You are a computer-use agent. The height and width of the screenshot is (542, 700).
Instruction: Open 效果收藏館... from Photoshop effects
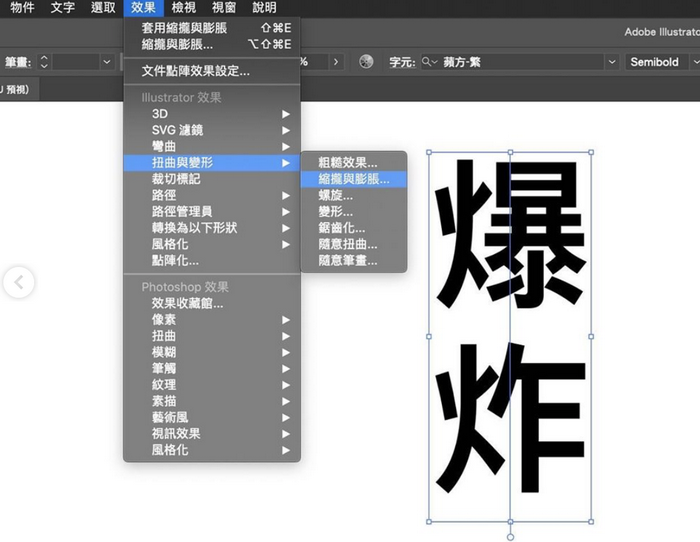pyautogui.click(x=188, y=303)
